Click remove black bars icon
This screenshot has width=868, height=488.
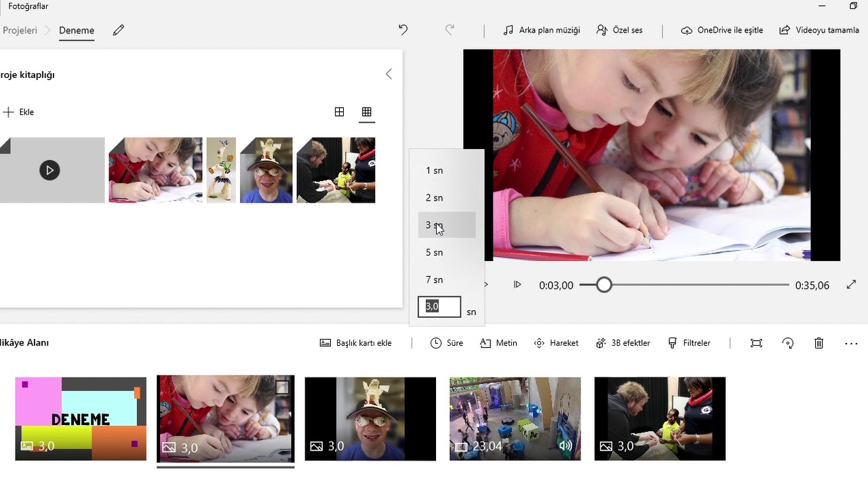click(x=756, y=343)
